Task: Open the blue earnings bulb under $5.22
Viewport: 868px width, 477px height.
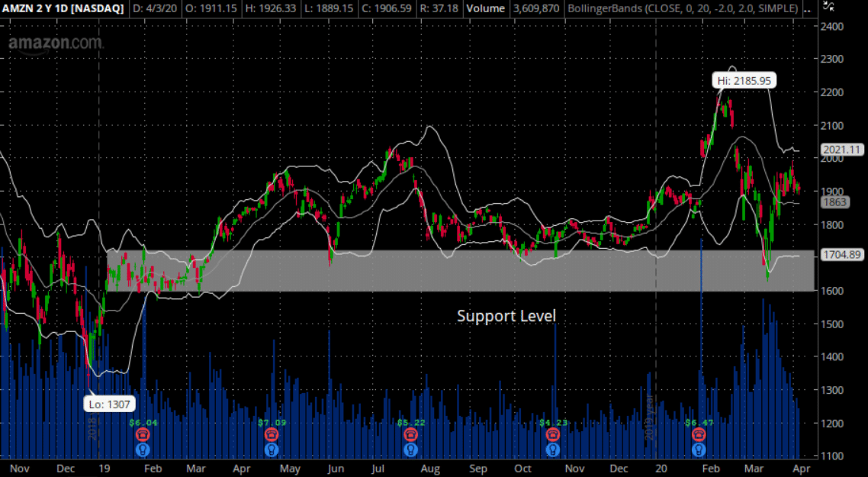Action: pyautogui.click(x=410, y=450)
